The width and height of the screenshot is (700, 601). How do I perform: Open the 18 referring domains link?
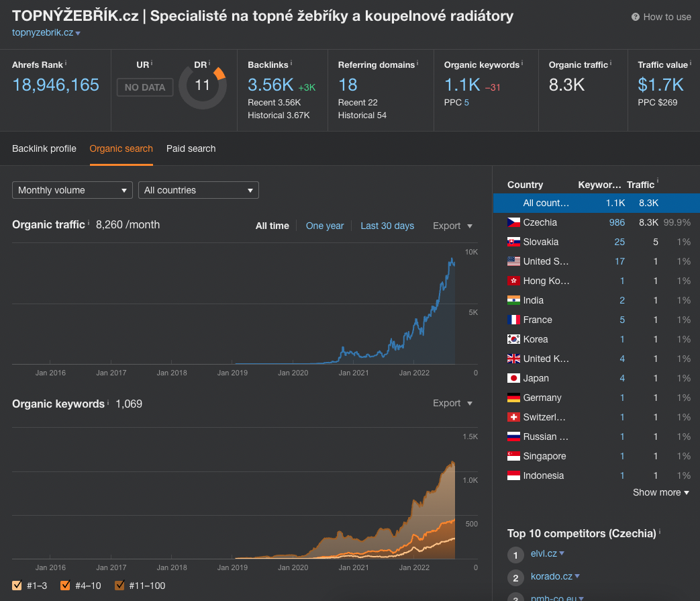348,85
